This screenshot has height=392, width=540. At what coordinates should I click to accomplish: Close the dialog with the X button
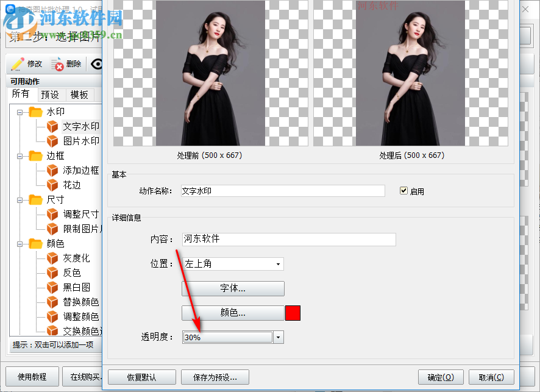pyautogui.click(x=525, y=9)
